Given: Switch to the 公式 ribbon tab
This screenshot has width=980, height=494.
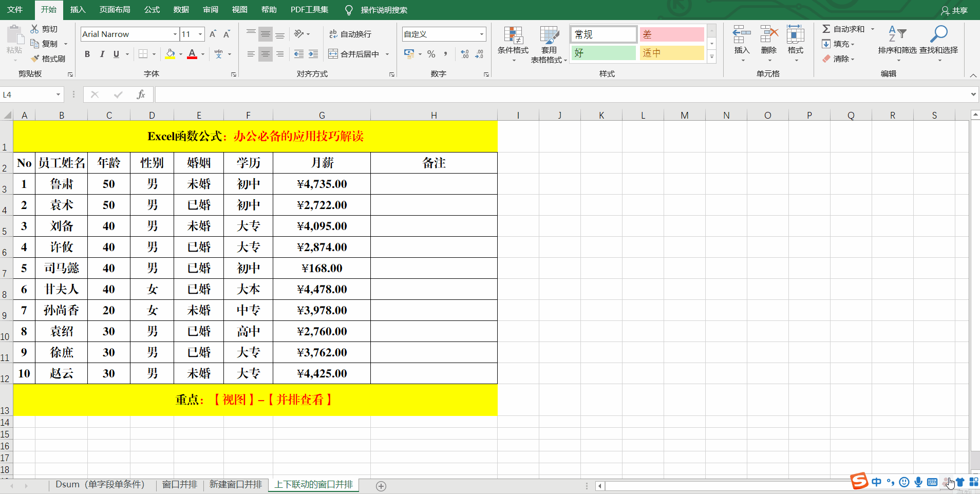Looking at the screenshot, I should 152,10.
